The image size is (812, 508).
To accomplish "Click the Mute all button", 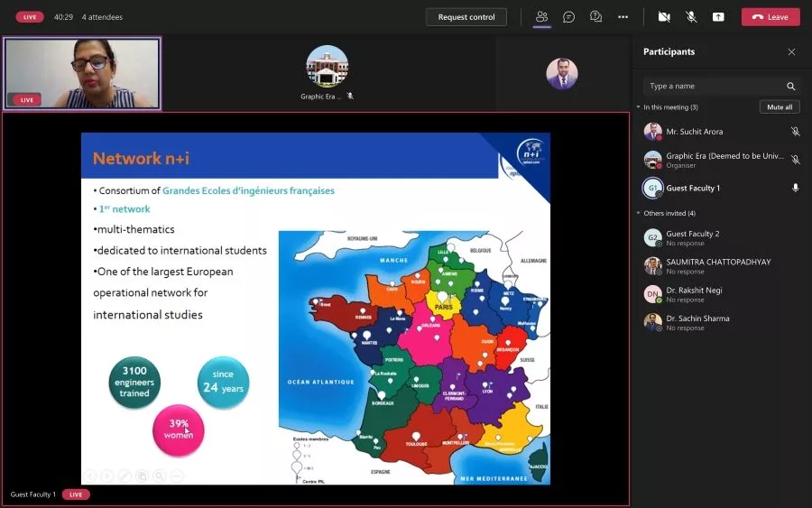I will coord(780,107).
